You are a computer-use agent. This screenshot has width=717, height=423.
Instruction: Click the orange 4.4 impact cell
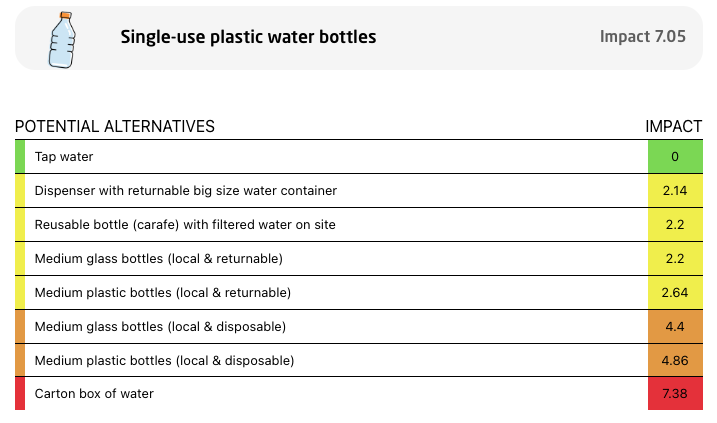point(675,327)
